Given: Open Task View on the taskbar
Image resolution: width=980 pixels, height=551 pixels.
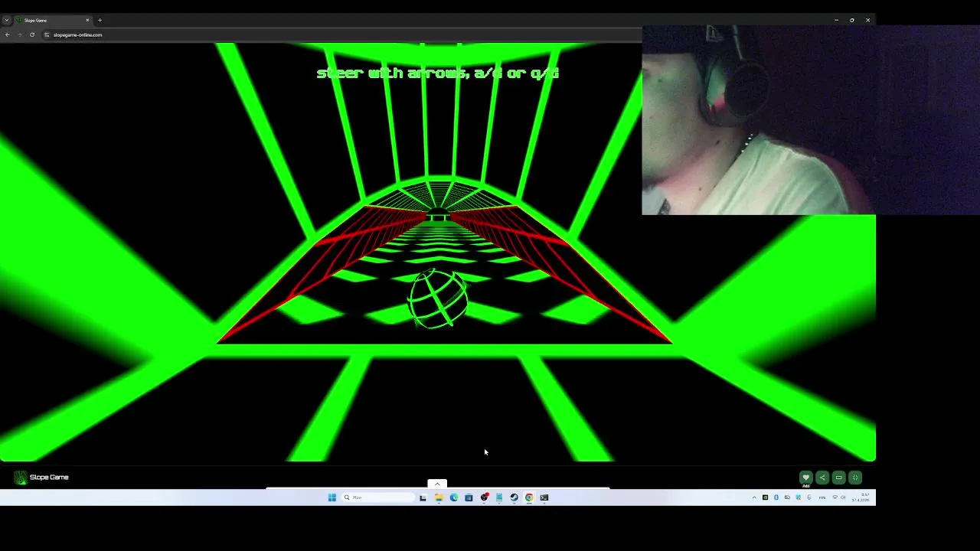Looking at the screenshot, I should point(423,497).
